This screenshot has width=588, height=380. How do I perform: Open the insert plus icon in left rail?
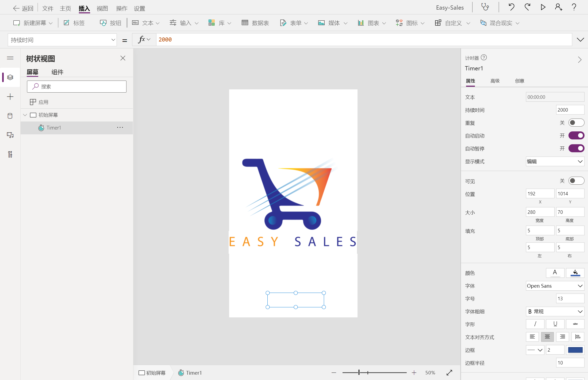pos(10,97)
